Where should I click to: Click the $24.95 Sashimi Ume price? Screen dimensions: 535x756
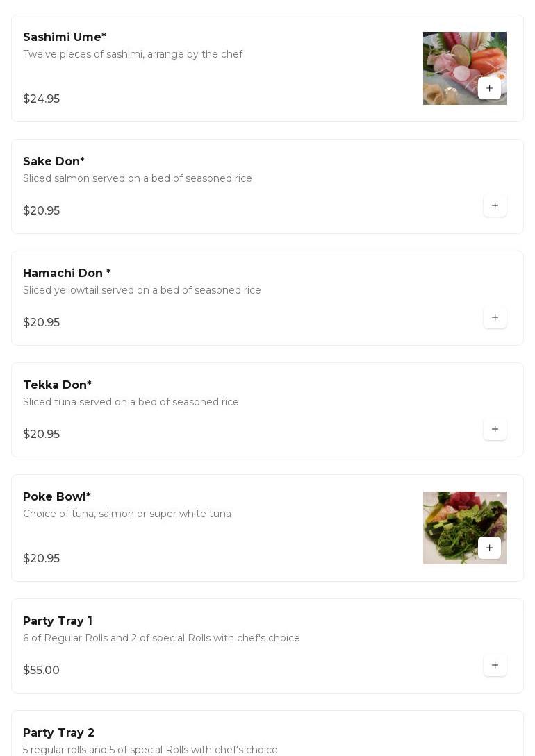(x=41, y=99)
